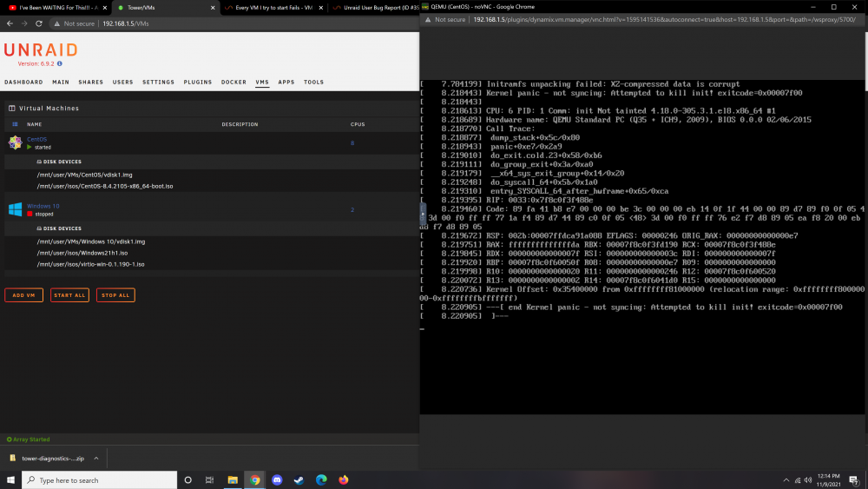Image resolution: width=868 pixels, height=489 pixels.
Task: Open the noVNC side panel handle
Action: (x=423, y=213)
